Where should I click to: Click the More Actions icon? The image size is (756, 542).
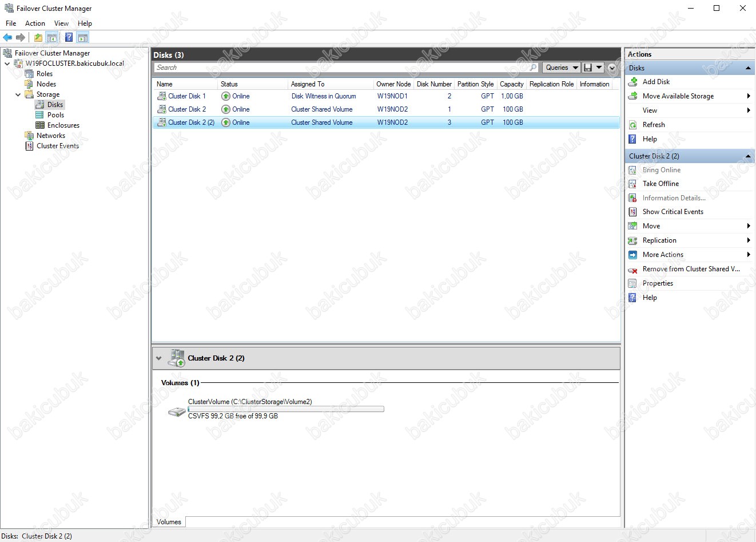[x=632, y=255]
